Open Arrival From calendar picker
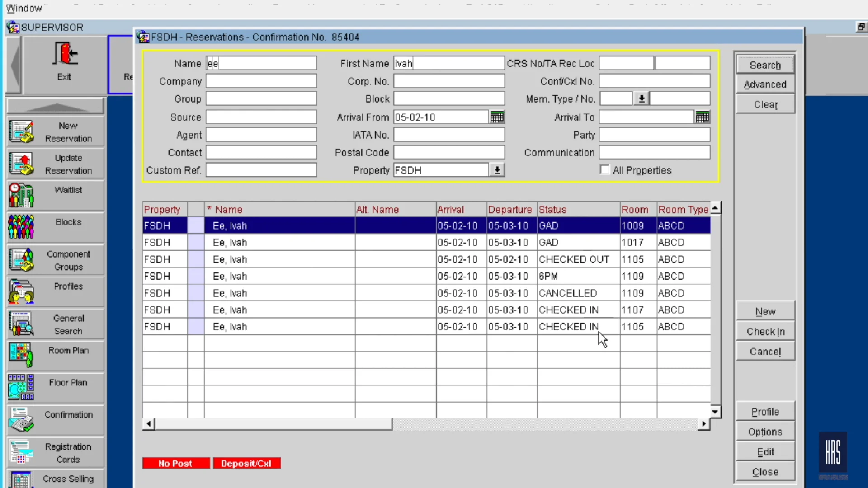868x488 pixels. 496,117
